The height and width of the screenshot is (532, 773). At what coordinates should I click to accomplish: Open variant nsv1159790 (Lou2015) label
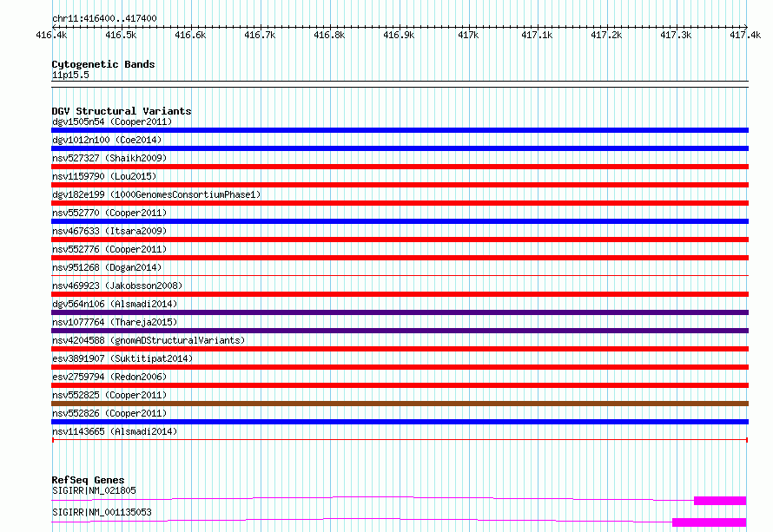[104, 176]
